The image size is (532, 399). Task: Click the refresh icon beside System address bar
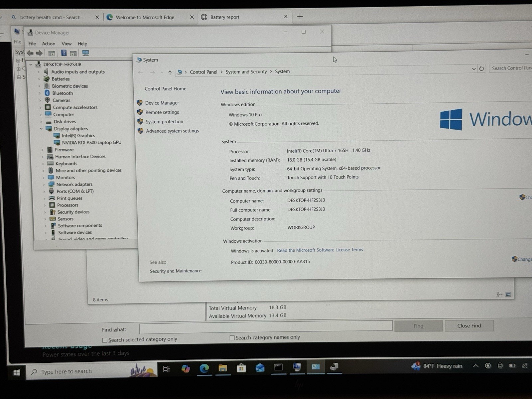click(x=481, y=69)
